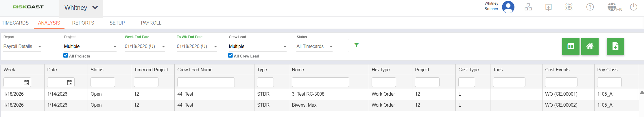Image resolution: width=644 pixels, height=117 pixels.
Task: Click the help question mark icon
Action: click(x=590, y=7)
